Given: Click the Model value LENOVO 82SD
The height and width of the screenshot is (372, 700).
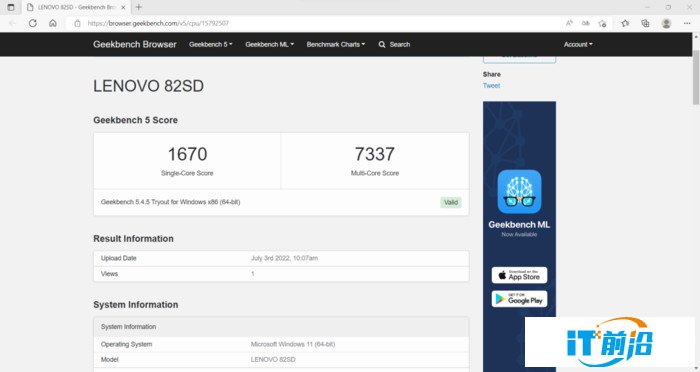Looking at the screenshot, I should (x=273, y=359).
